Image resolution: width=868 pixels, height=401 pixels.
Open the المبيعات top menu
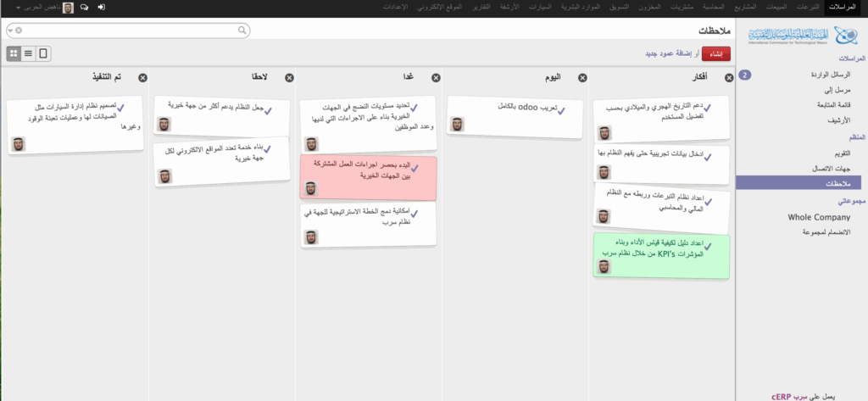pos(778,7)
